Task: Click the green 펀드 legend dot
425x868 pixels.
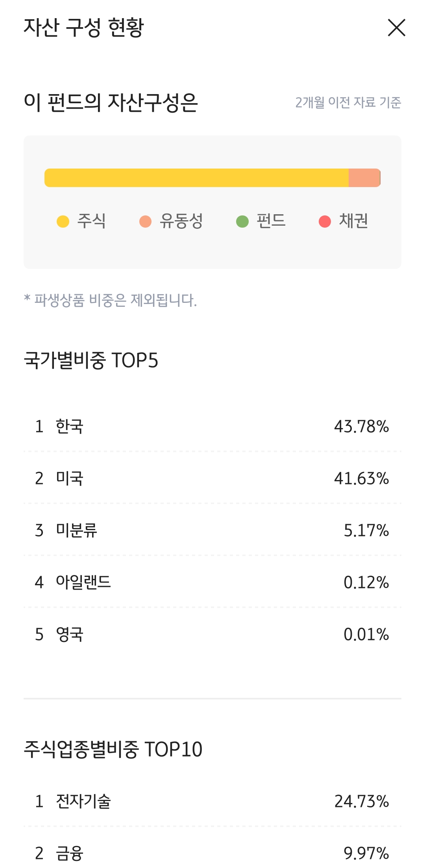Action: click(x=242, y=221)
